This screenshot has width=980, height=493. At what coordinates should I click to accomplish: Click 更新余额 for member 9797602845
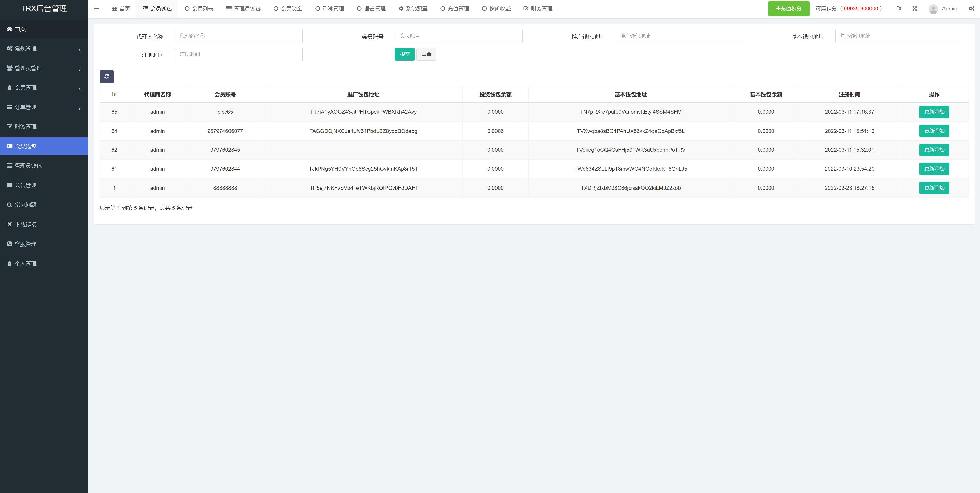pyautogui.click(x=934, y=150)
